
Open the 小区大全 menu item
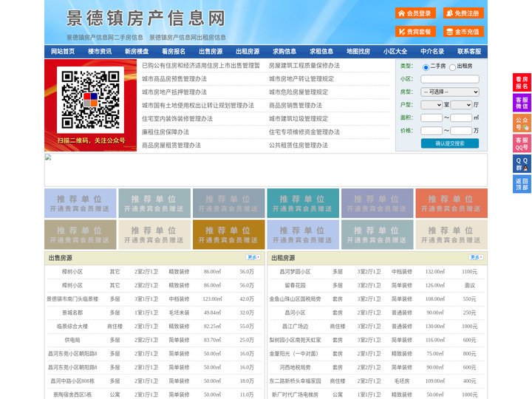pyautogui.click(x=395, y=52)
